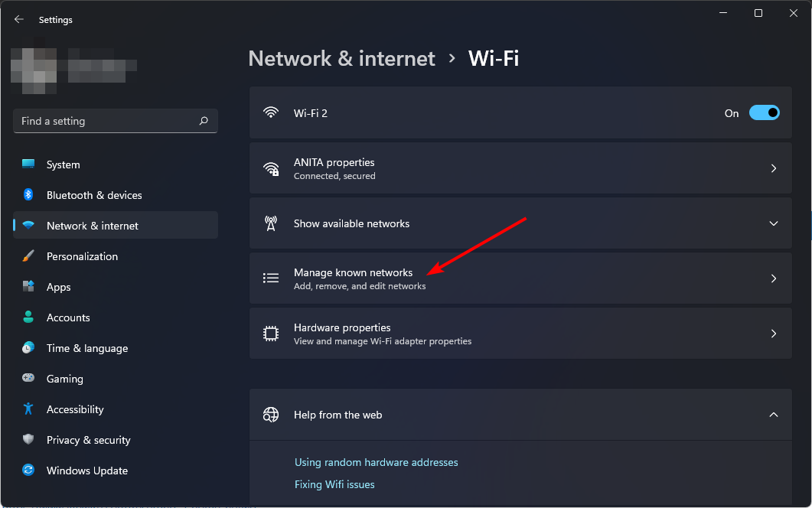The width and height of the screenshot is (812, 508).
Task: Open the Using random hardware addresses link
Action: tap(377, 462)
